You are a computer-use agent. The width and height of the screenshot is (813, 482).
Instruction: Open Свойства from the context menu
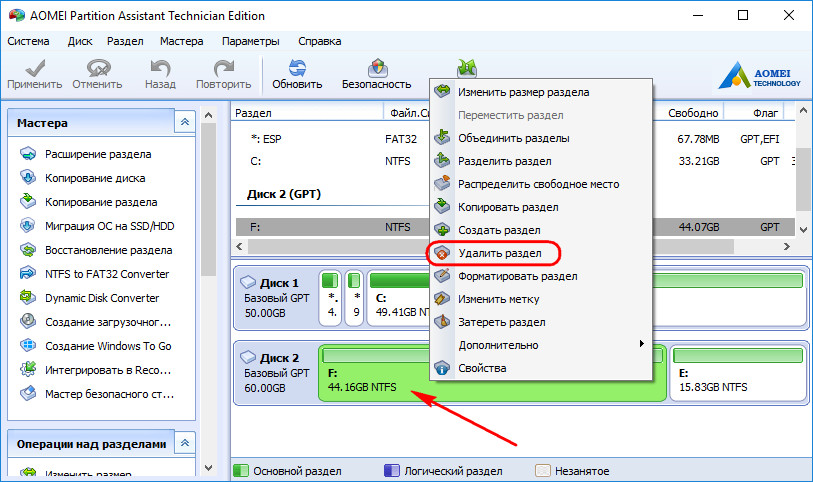point(482,368)
